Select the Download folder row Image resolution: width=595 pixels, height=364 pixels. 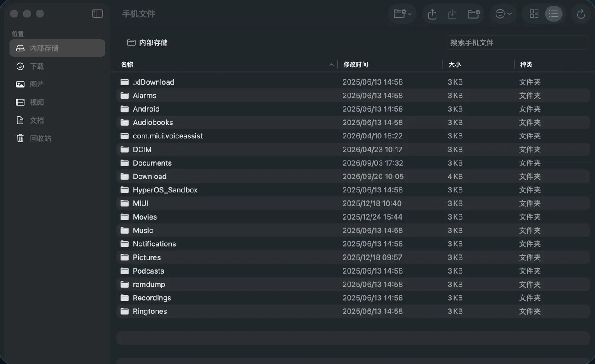(x=353, y=176)
